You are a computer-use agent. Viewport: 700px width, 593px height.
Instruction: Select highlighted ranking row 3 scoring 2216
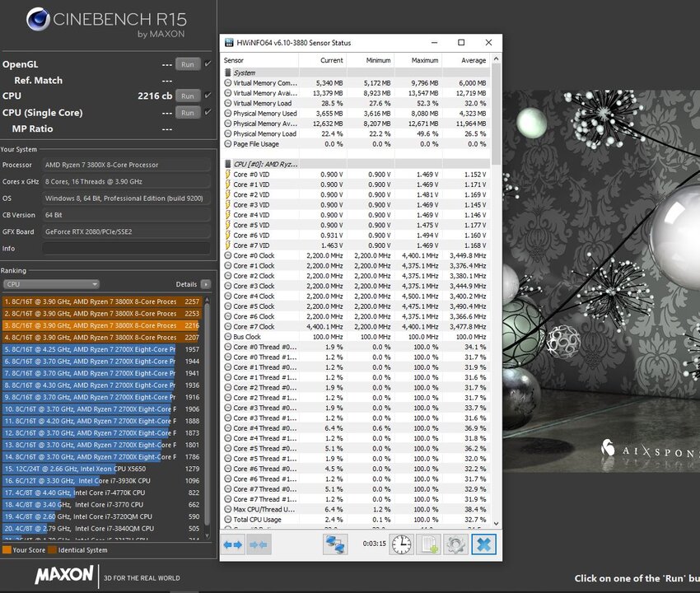click(102, 325)
